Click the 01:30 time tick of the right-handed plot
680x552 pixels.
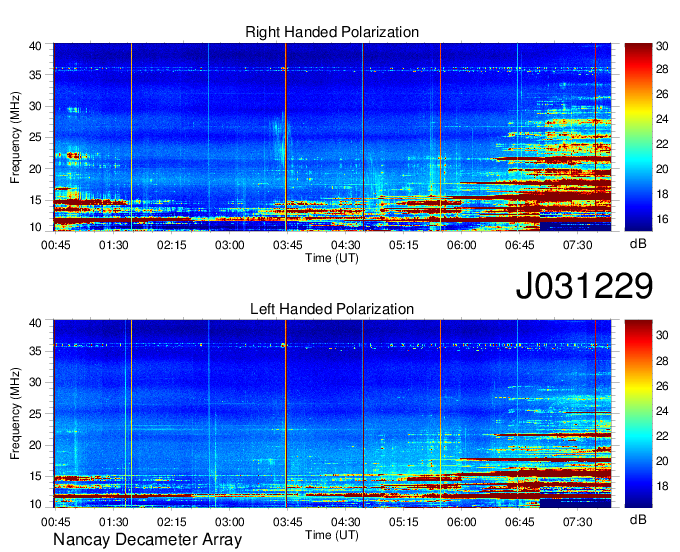click(114, 245)
